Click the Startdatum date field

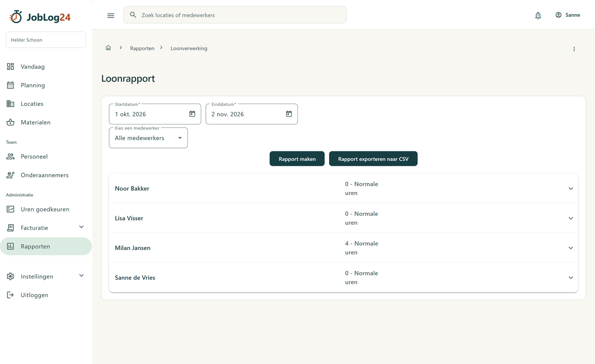tap(155, 114)
